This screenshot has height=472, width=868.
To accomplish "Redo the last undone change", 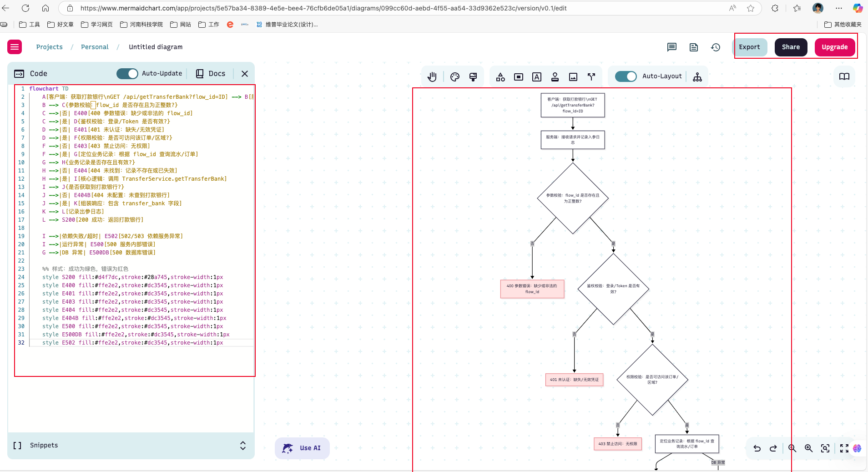I will 773,448.
